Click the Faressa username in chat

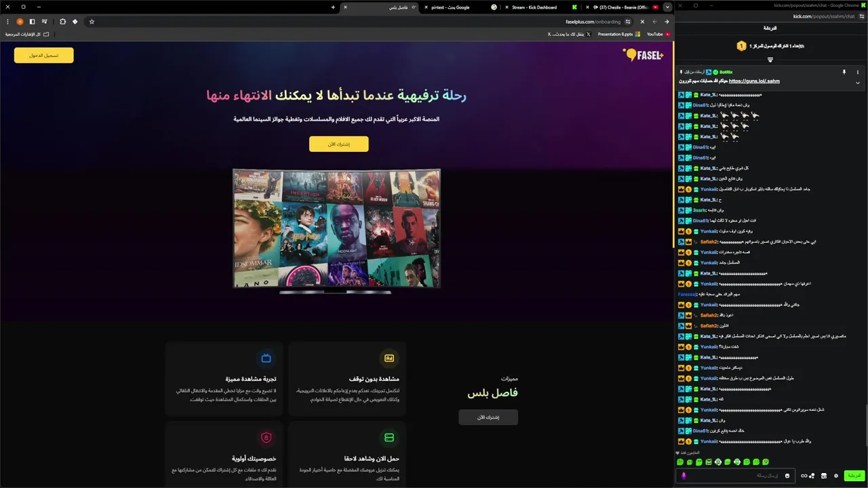[x=687, y=294]
